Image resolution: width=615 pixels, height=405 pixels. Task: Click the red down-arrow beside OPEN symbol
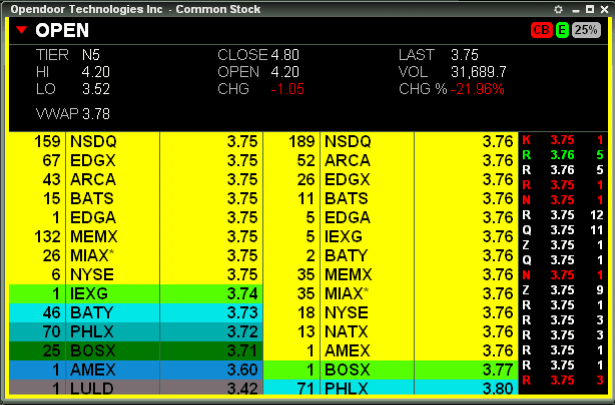coord(21,30)
